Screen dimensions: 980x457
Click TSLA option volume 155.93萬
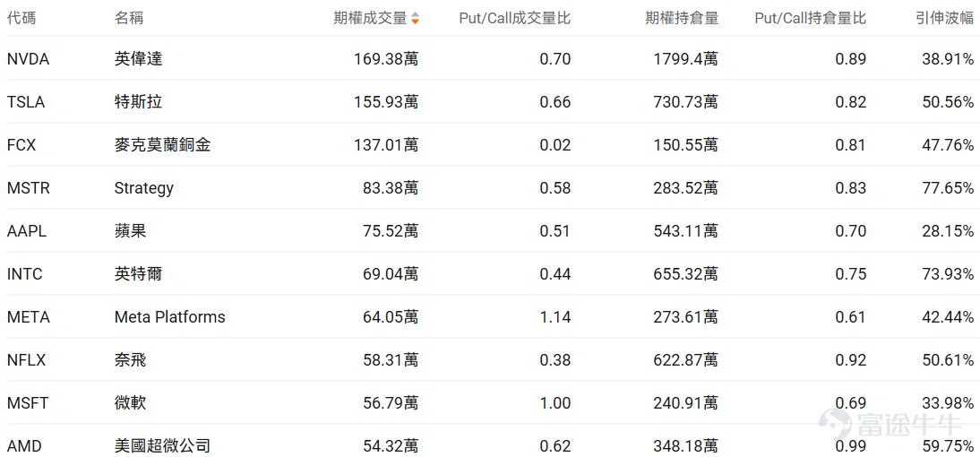click(x=386, y=102)
